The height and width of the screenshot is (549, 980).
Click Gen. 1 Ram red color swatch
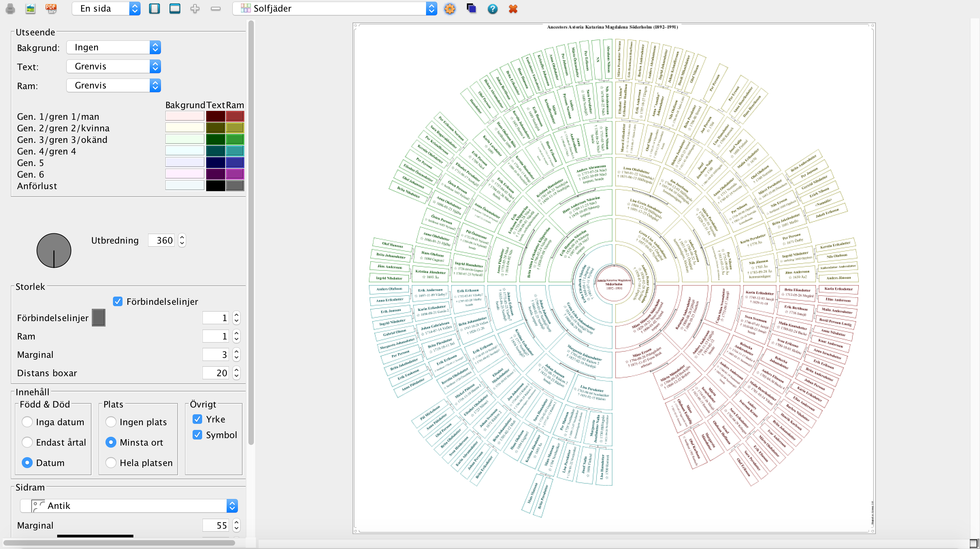click(x=235, y=116)
